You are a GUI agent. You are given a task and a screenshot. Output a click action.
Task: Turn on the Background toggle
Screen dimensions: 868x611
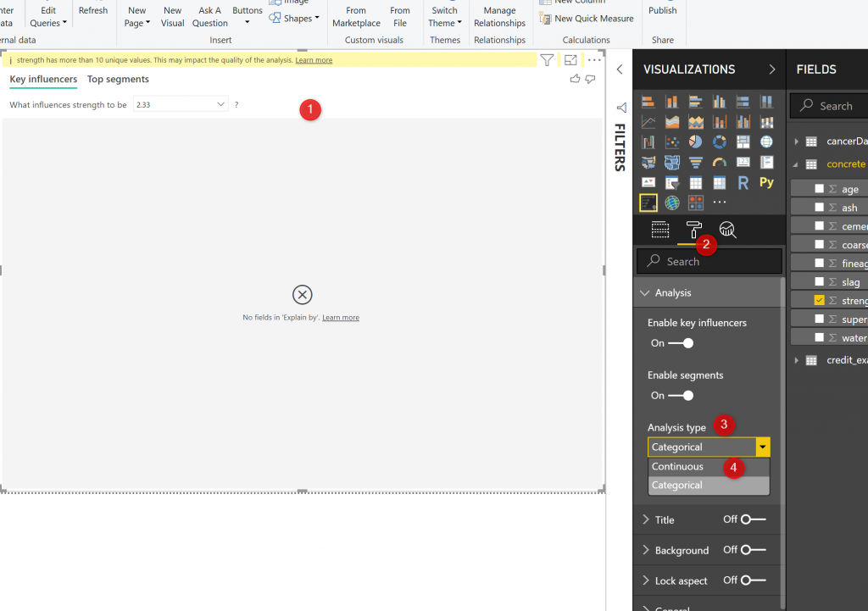[753, 550]
